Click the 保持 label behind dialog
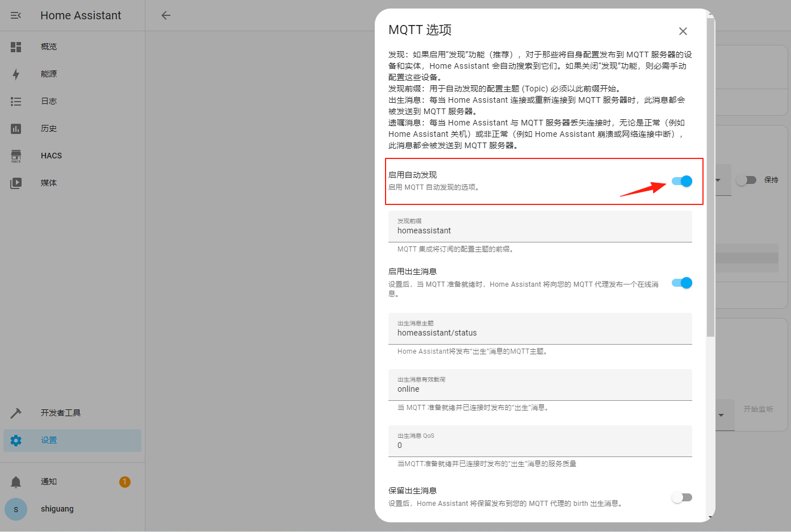The height and width of the screenshot is (532, 791). (771, 180)
